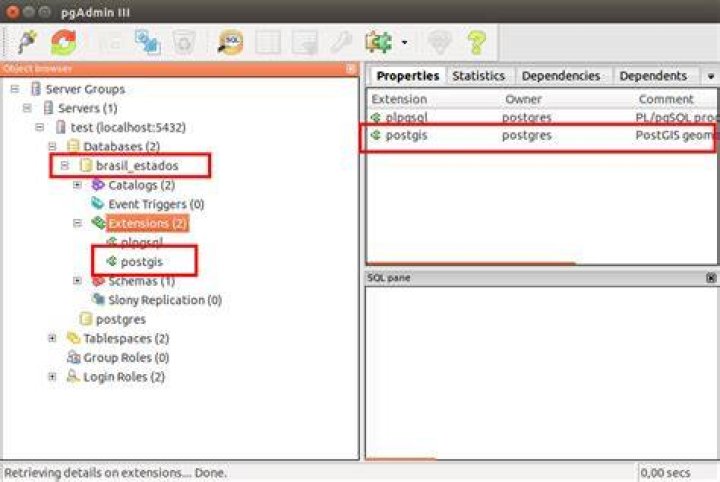This screenshot has width=720, height=482.
Task: Select the 'Schemas (1)' label in the tree
Action: tap(141, 280)
